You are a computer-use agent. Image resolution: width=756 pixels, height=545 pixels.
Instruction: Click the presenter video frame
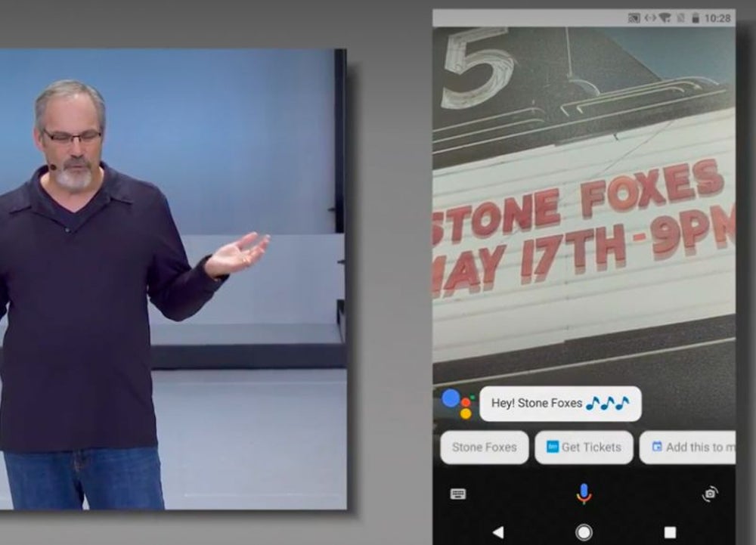point(172,278)
